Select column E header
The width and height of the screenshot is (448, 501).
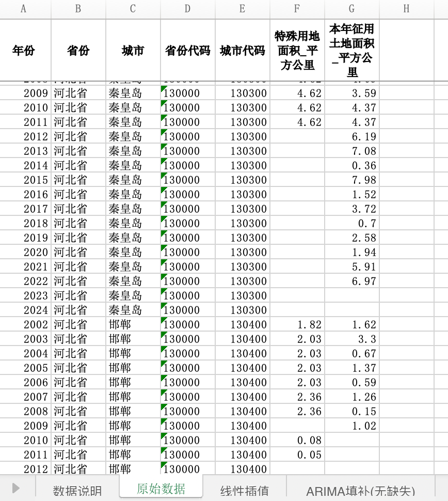pos(243,9)
